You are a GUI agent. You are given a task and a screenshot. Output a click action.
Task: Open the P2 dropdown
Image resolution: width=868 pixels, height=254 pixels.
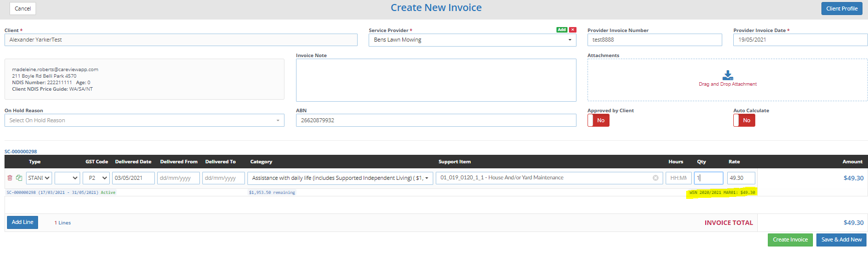[96, 178]
